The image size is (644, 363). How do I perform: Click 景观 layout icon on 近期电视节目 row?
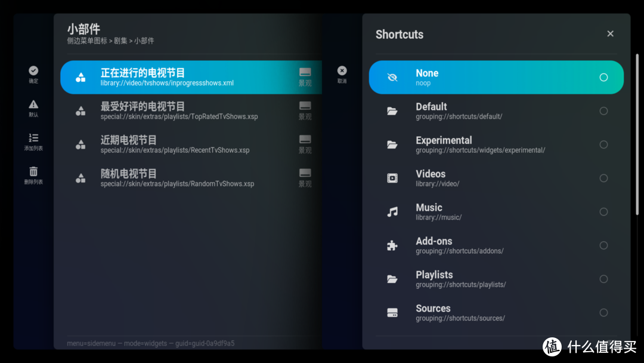305,139
